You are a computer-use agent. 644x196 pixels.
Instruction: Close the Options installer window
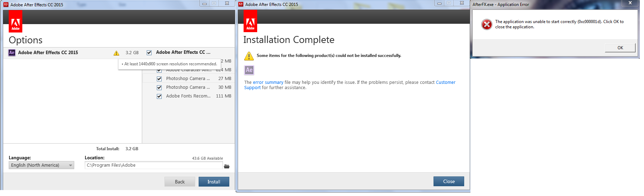tap(227, 3)
